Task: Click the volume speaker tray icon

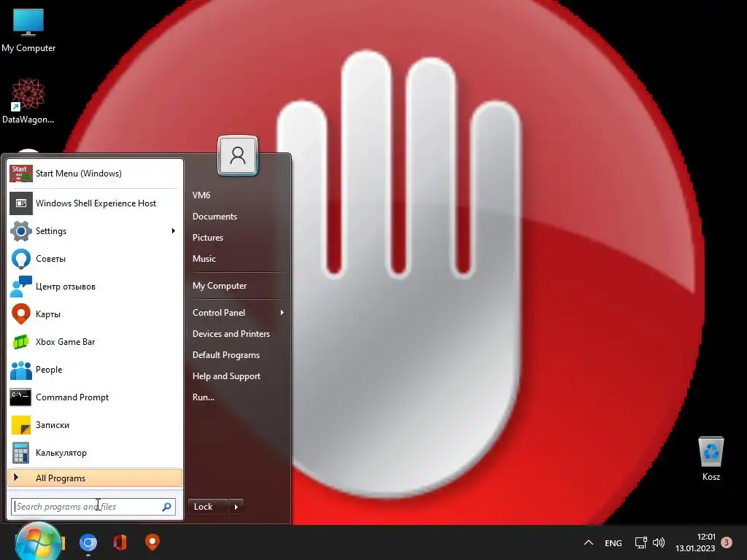Action: (659, 542)
